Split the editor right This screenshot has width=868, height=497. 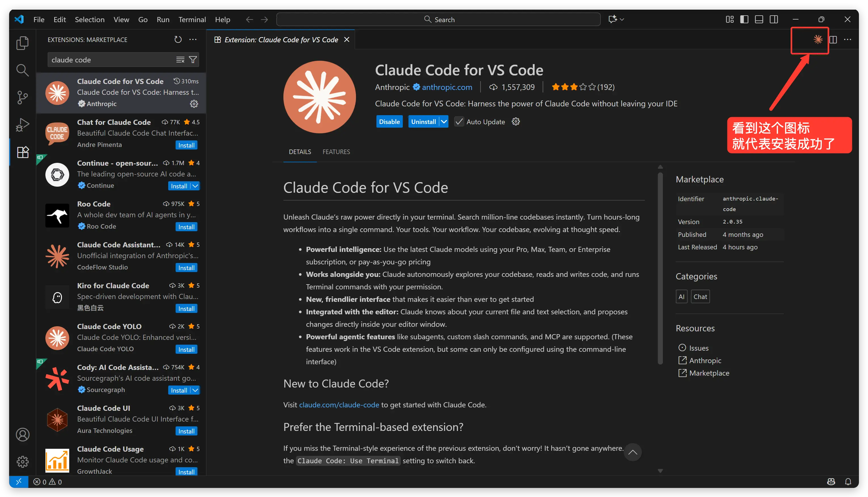833,40
